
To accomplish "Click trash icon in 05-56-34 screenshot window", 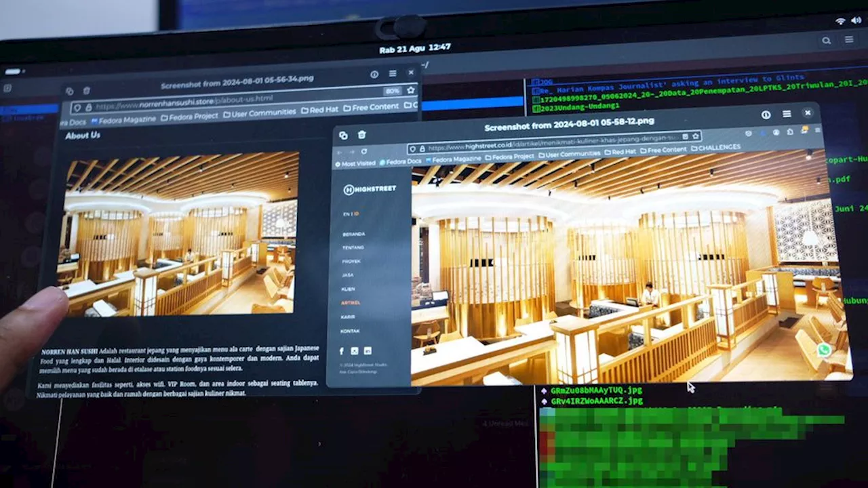I will 87,91.
